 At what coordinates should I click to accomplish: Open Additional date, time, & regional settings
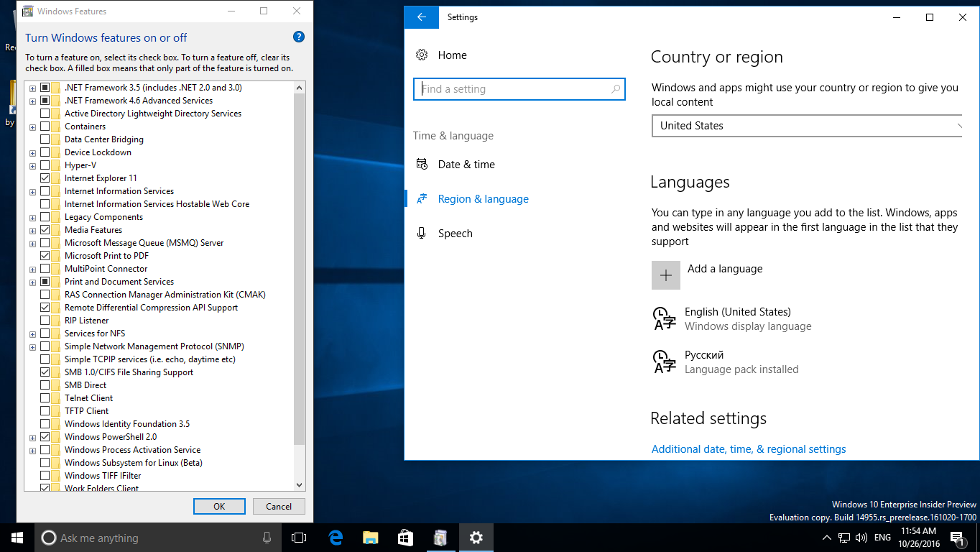(749, 449)
